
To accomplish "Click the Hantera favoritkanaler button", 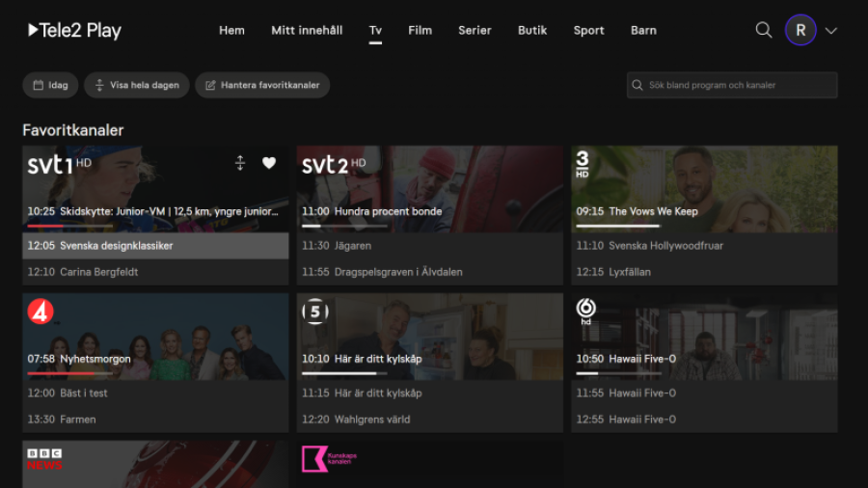I will pyautogui.click(x=262, y=85).
